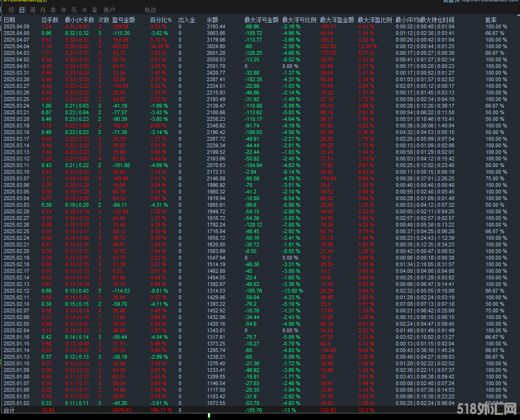Sort by the 余额 column header

[x=213, y=20]
